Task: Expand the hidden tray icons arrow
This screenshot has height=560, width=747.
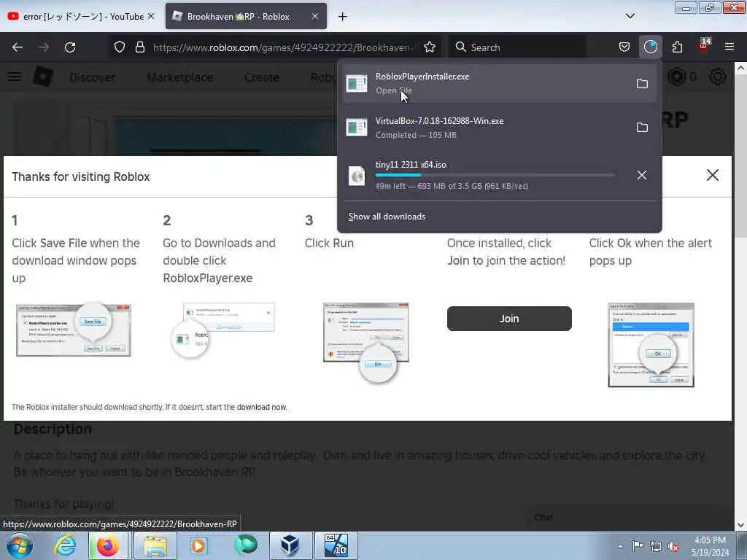Action: coord(620,546)
